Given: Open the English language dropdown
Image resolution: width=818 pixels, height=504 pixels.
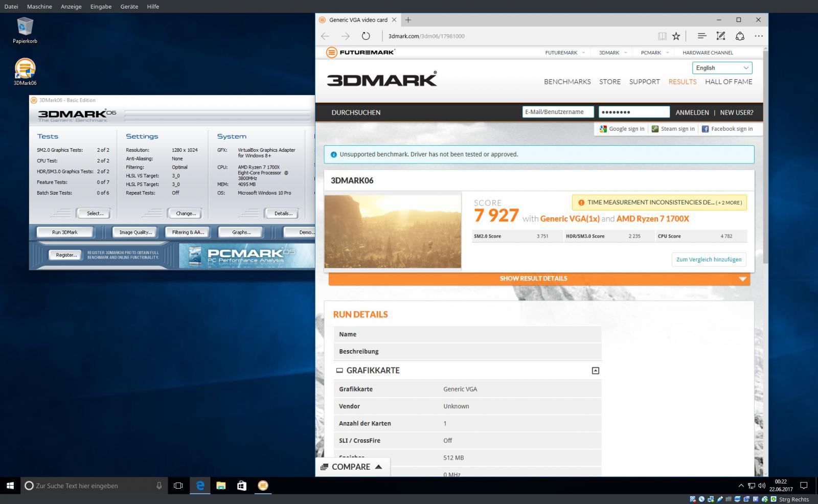Looking at the screenshot, I should click(722, 68).
